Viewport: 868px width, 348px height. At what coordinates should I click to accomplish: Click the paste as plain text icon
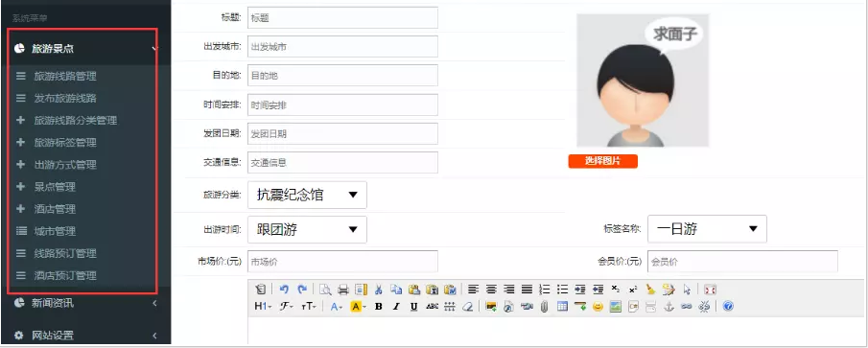[432, 290]
